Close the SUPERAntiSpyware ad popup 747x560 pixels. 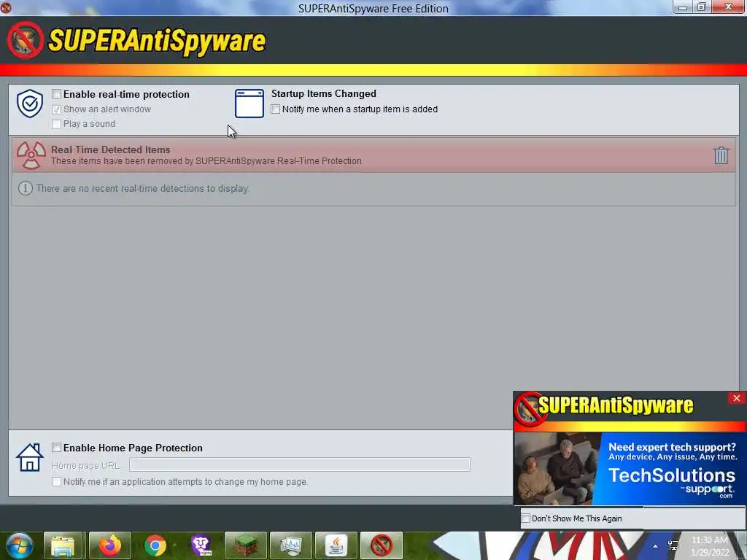737,398
